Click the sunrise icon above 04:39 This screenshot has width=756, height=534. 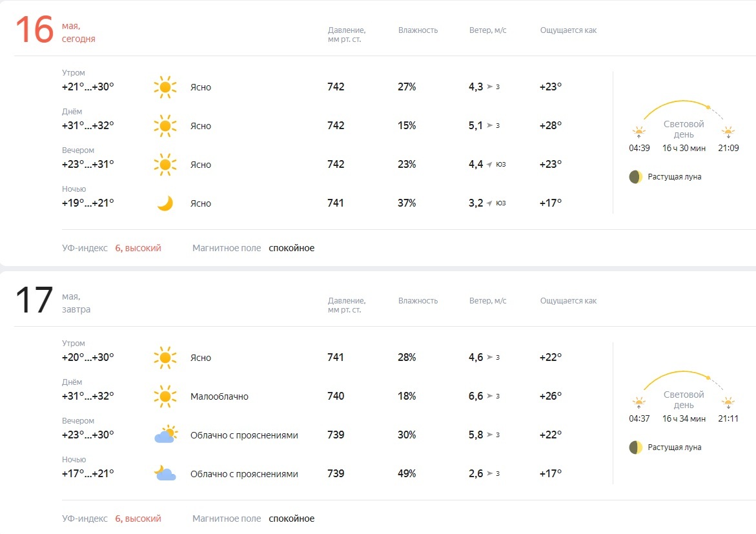[x=639, y=132]
